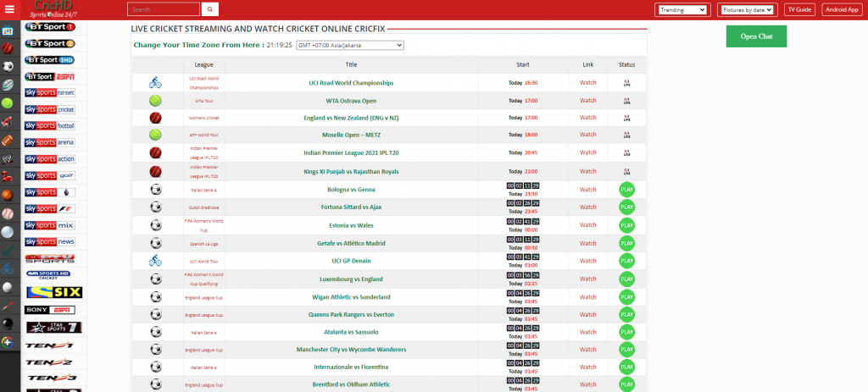
Task: Open Internazionale vs Fiorentina title
Action: [351, 367]
